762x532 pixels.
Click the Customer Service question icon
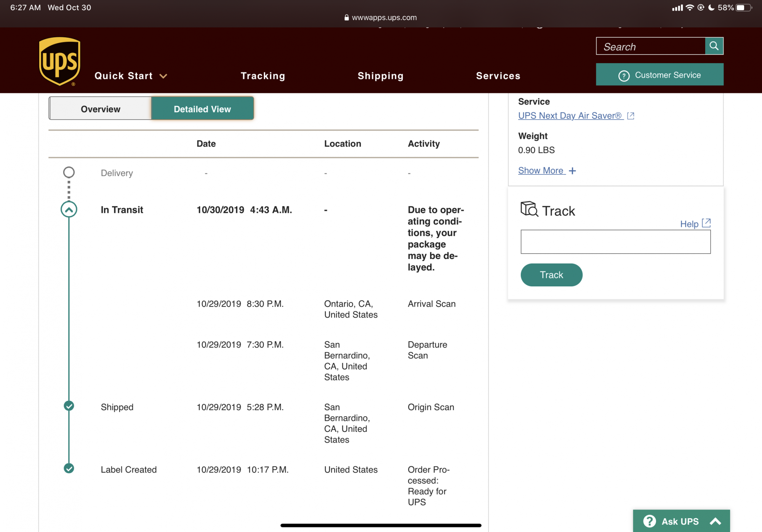(624, 76)
